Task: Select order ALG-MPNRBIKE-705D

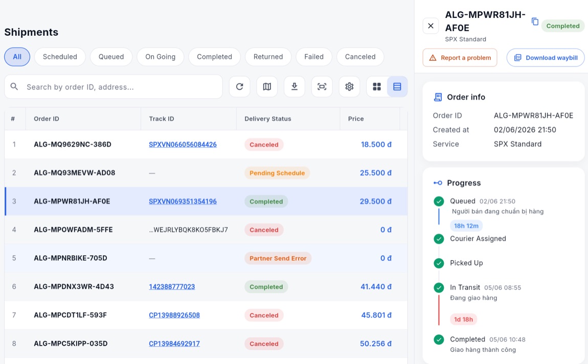Action: 71,258
